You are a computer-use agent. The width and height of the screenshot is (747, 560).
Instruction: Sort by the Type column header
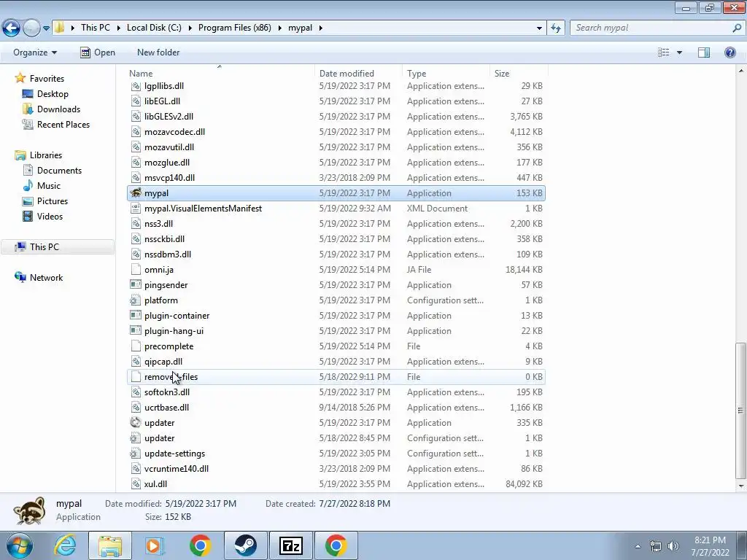446,74
